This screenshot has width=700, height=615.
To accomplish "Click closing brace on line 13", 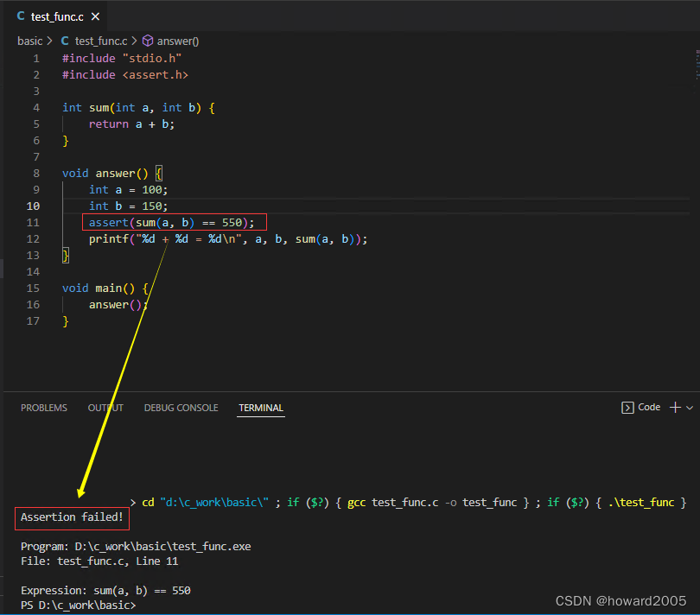I will click(65, 256).
